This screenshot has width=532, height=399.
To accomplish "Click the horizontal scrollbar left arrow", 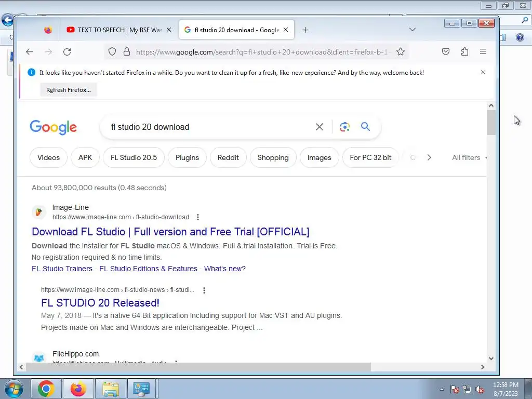I will point(22,367).
